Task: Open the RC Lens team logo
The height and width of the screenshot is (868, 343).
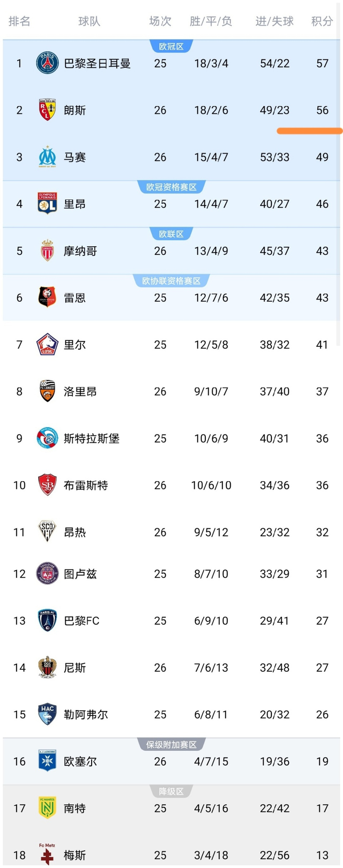Action: pyautogui.click(x=48, y=110)
